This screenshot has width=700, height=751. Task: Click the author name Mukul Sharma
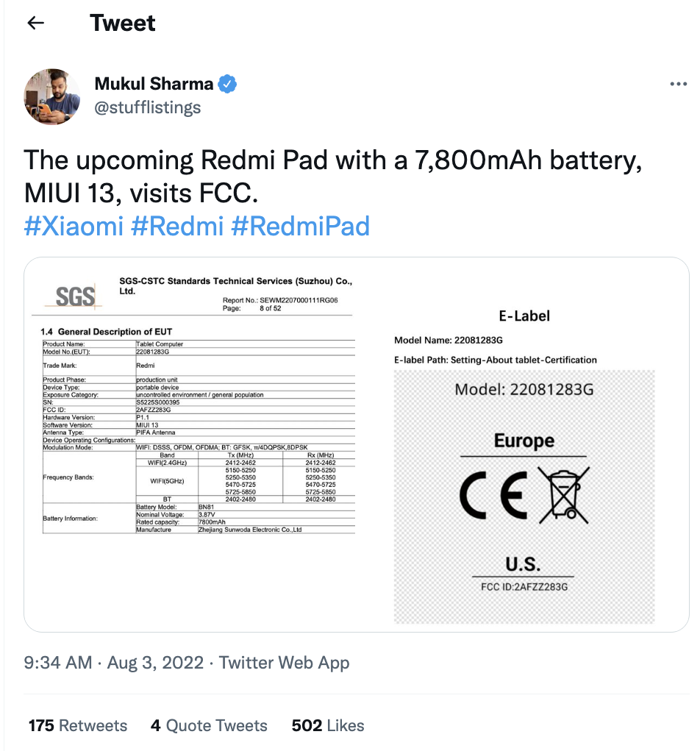154,83
